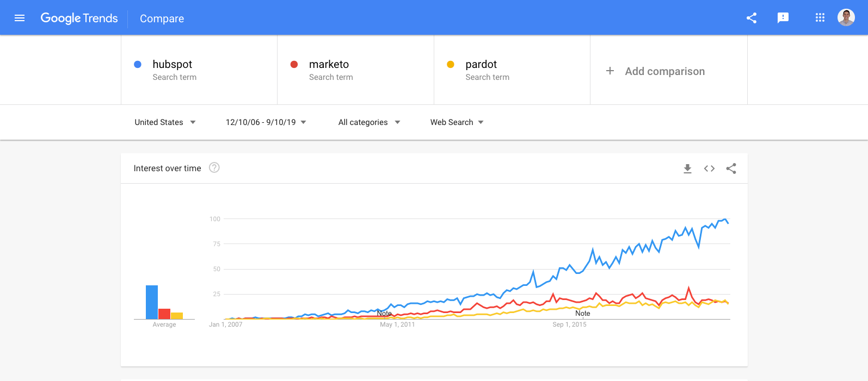Open the Web Search type dropdown
Viewport: 868px width, 381px height.
457,122
